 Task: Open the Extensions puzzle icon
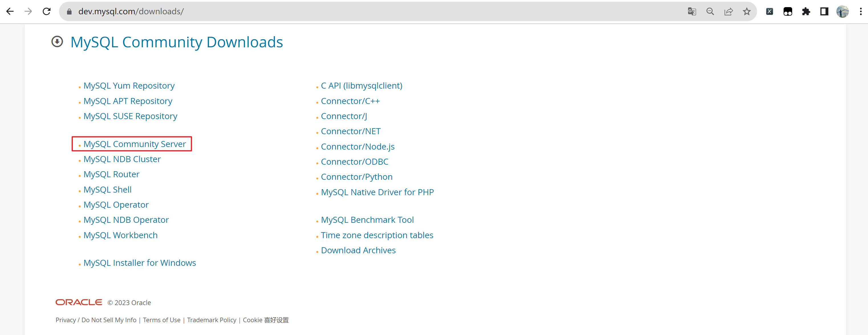point(806,11)
